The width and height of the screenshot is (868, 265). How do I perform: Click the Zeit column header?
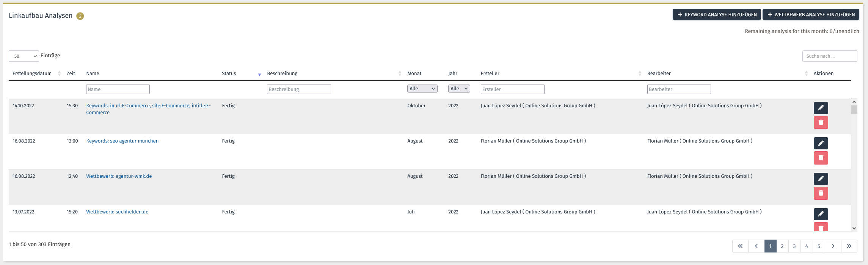click(x=71, y=74)
